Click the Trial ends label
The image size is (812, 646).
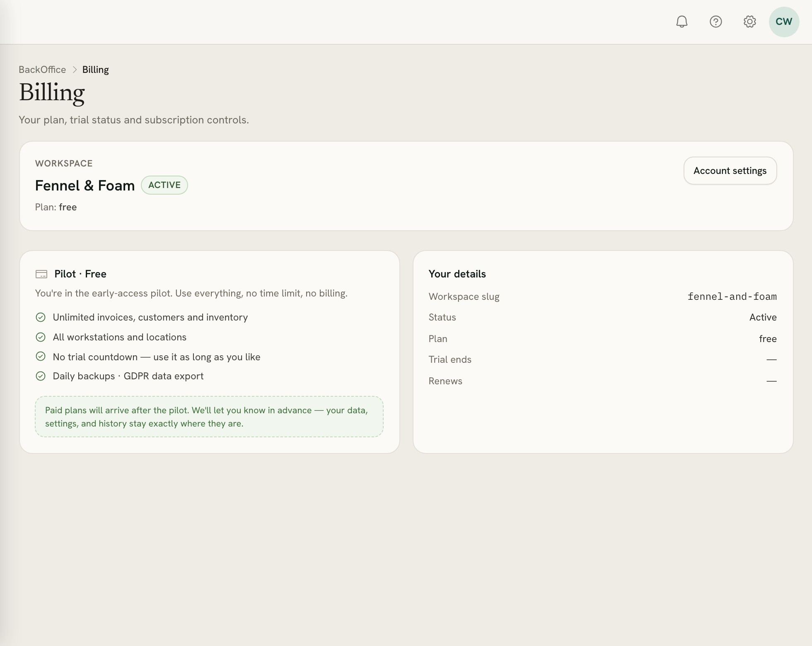(450, 359)
